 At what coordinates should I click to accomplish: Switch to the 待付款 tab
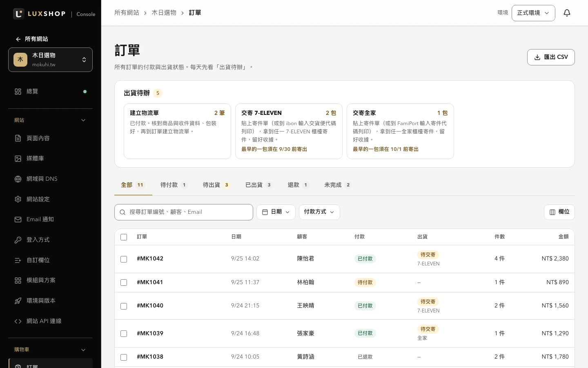(x=174, y=185)
